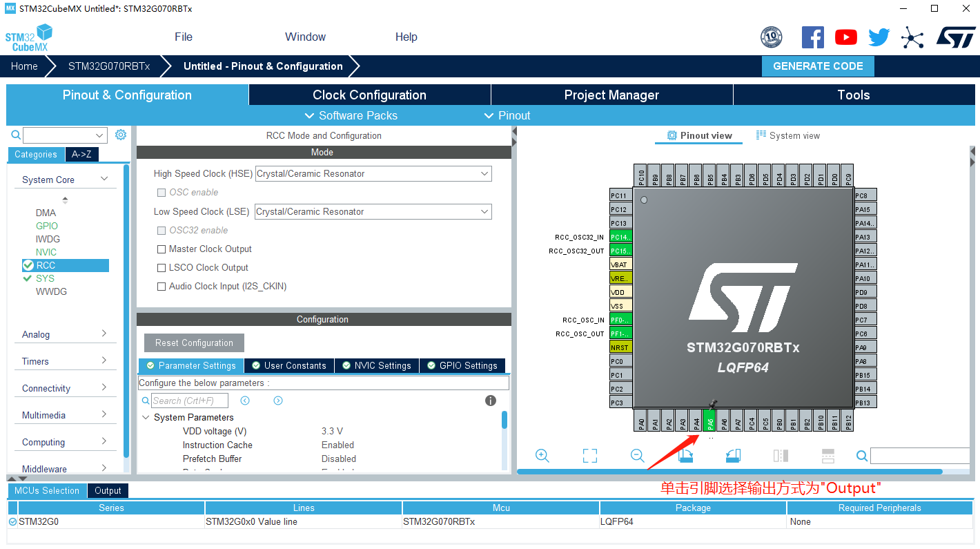
Task: Select pin PF0 RCC_OSC_IN on the chip
Action: pyautogui.click(x=621, y=320)
